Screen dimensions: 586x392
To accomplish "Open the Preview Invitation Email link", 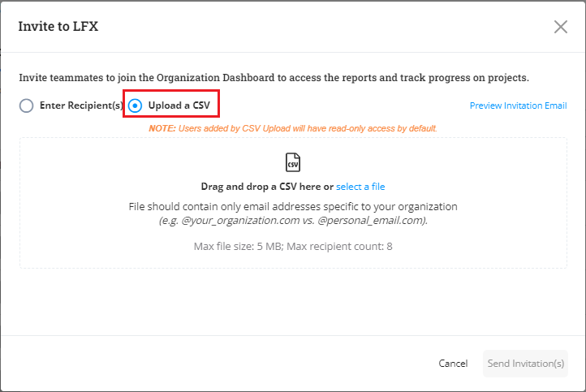I will tap(518, 106).
